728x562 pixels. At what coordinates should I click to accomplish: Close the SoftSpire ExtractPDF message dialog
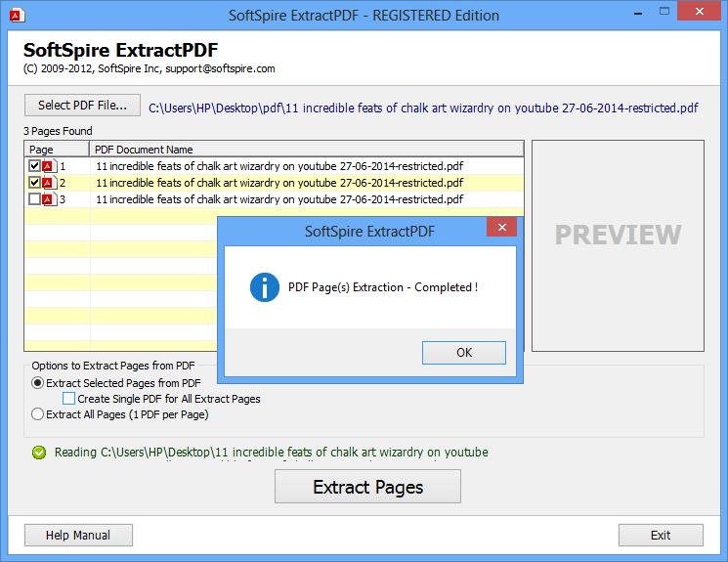[501, 227]
